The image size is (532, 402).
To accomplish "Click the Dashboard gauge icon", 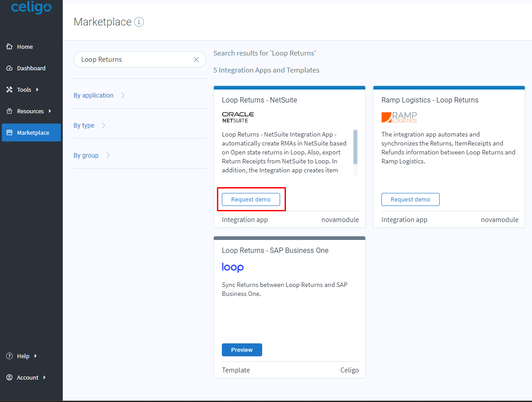I will (x=9, y=68).
